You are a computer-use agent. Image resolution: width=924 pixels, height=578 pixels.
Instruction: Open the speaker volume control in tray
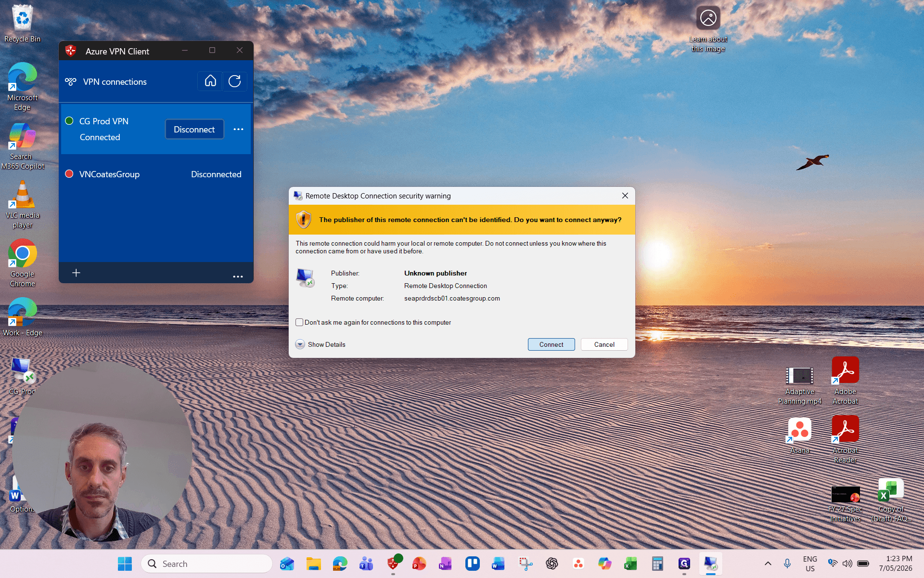coord(847,564)
